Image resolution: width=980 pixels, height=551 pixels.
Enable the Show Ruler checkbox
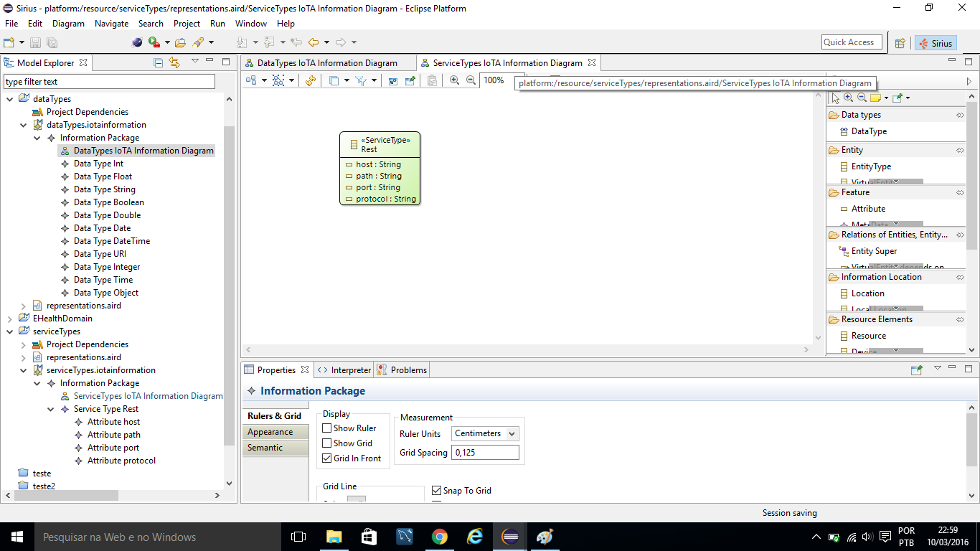(327, 428)
